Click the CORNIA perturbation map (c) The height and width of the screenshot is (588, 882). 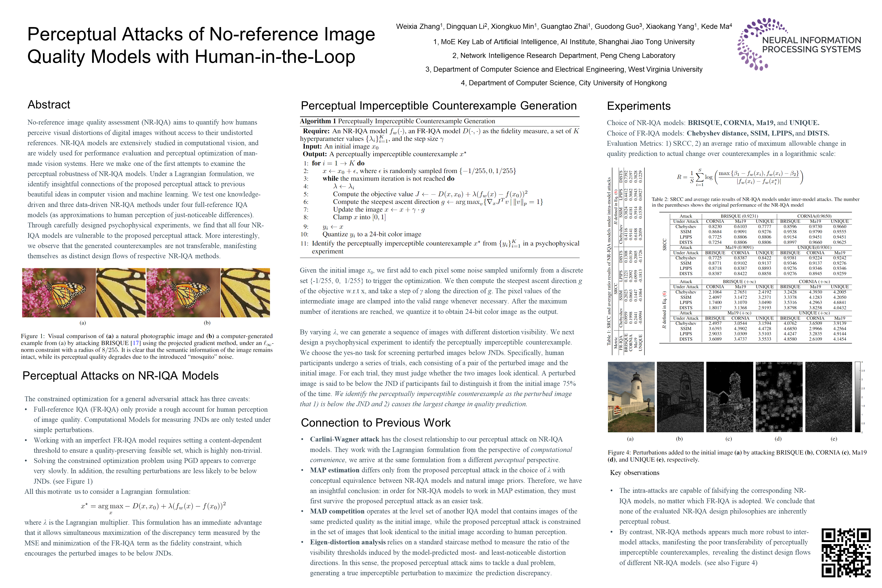pos(729,397)
